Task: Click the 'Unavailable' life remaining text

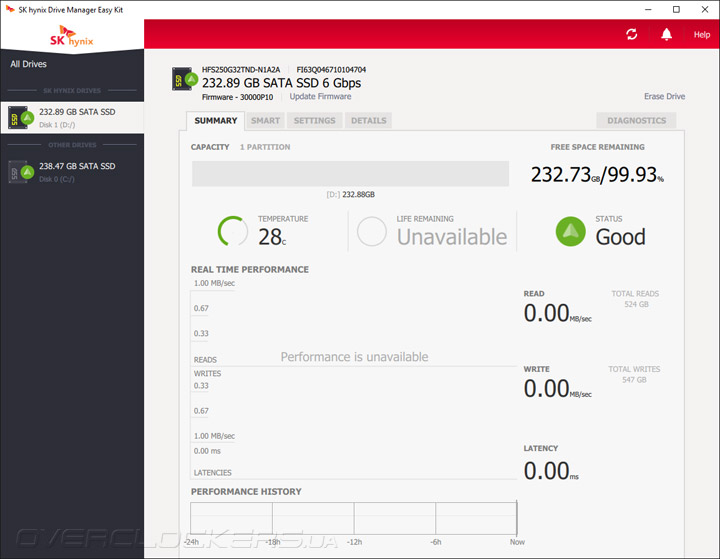Action: click(452, 237)
